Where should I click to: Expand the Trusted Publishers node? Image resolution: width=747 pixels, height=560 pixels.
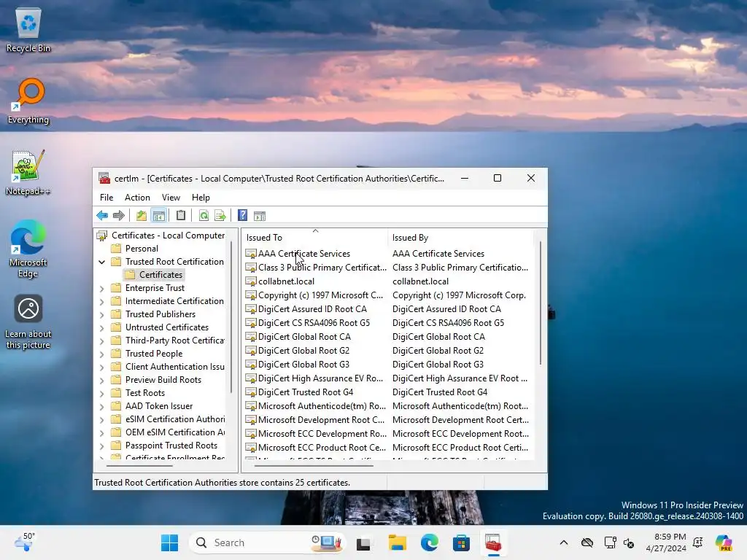pyautogui.click(x=102, y=314)
